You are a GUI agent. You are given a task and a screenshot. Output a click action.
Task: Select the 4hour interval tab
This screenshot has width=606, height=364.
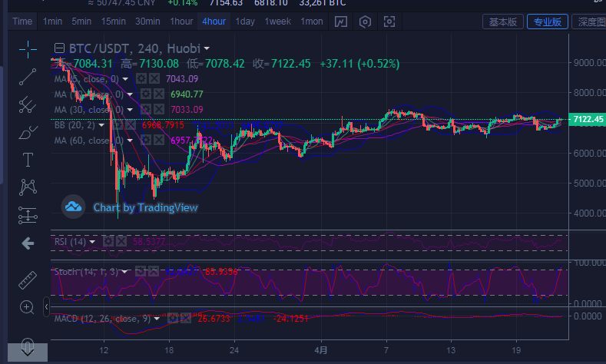click(214, 22)
